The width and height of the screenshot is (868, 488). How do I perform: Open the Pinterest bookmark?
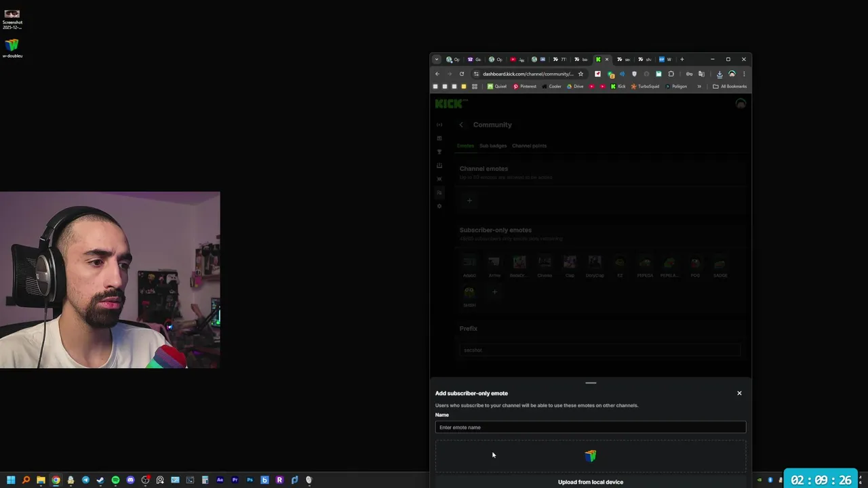(525, 86)
